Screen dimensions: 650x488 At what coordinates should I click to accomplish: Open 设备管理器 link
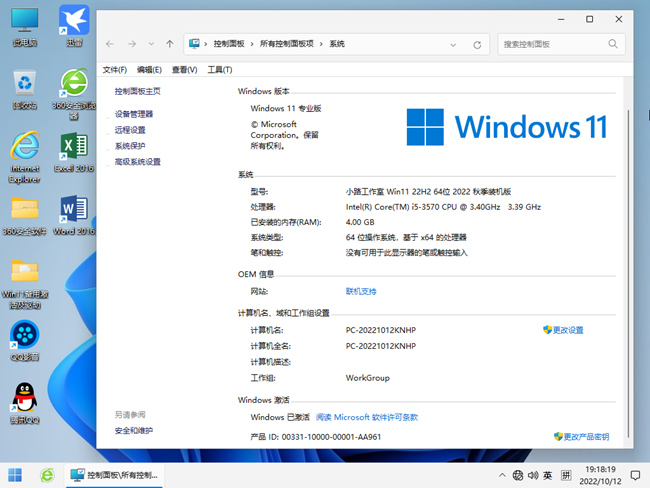(134, 114)
